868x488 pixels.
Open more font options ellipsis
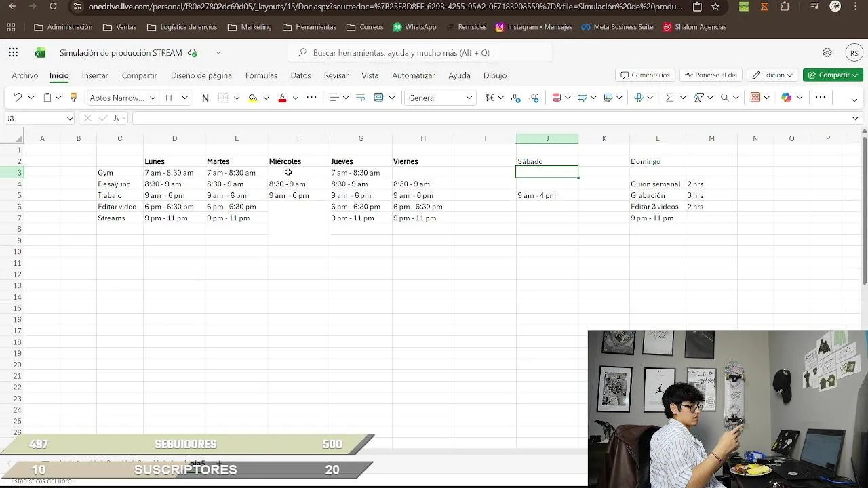311,98
